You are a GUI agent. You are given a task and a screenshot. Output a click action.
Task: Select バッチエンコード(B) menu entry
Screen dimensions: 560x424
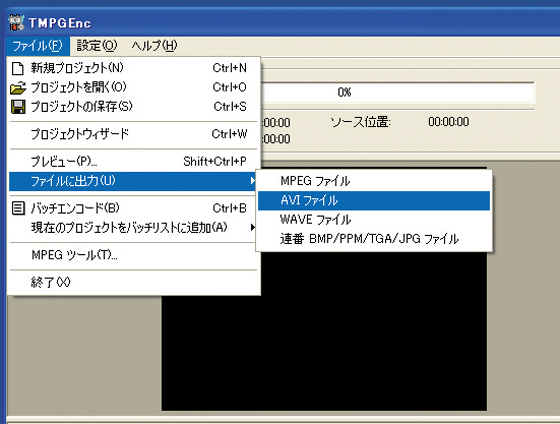(x=133, y=208)
